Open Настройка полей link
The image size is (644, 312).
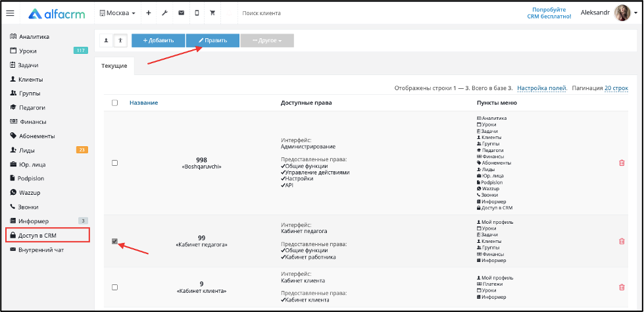(542, 88)
